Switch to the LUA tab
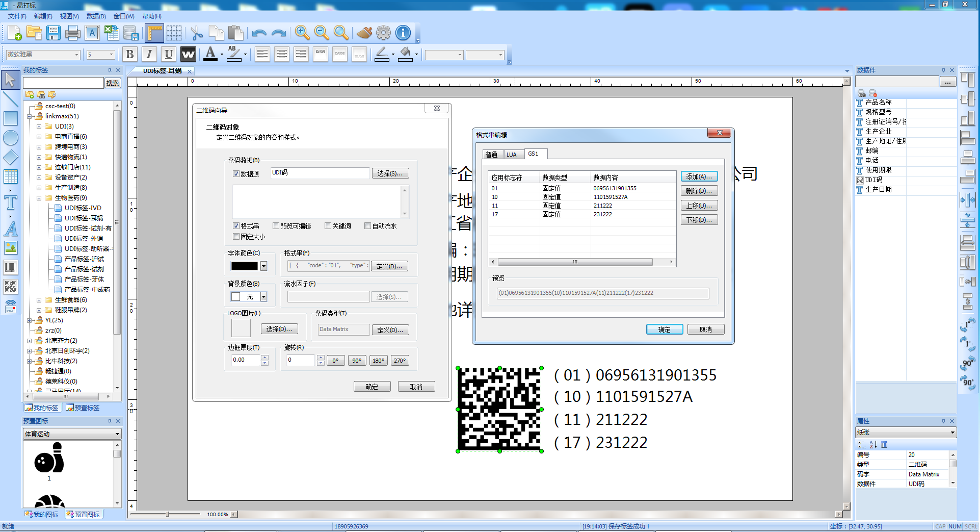 pos(512,155)
